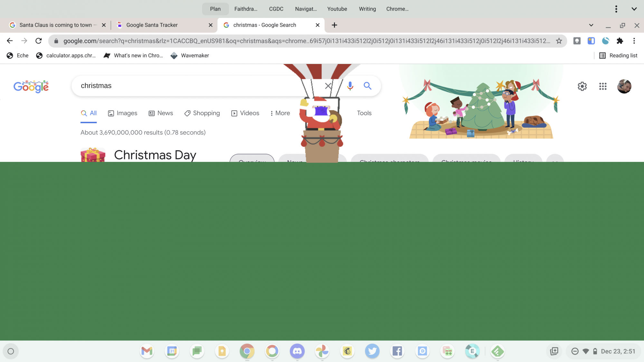Open the extensions puzzle-piece icon
This screenshot has width=644, height=362.
point(620,41)
